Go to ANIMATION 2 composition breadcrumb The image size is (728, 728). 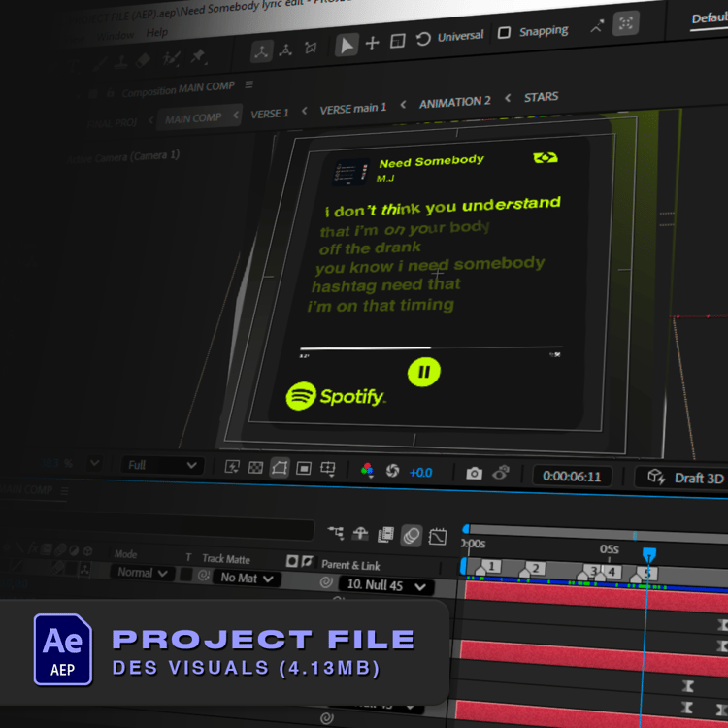point(454,102)
